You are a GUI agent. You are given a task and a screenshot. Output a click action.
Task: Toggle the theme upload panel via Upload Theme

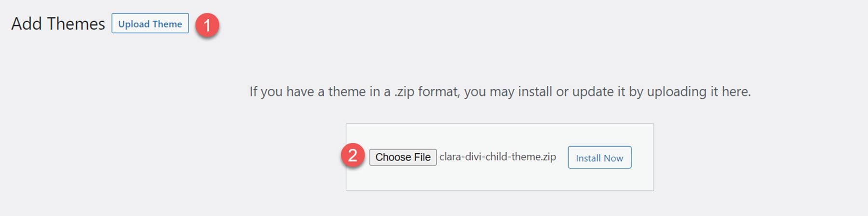150,24
